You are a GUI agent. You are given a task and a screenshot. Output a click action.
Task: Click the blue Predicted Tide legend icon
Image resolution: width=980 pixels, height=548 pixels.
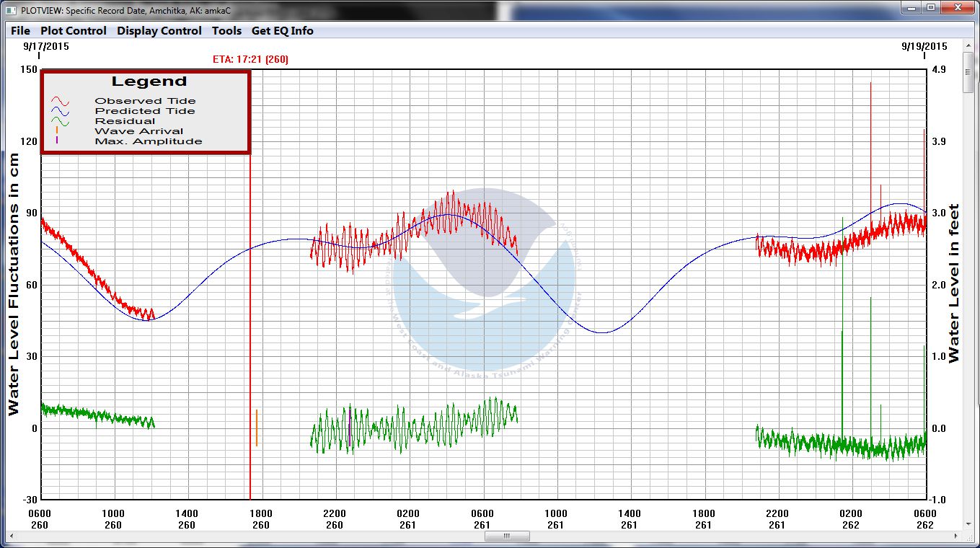pyautogui.click(x=59, y=111)
